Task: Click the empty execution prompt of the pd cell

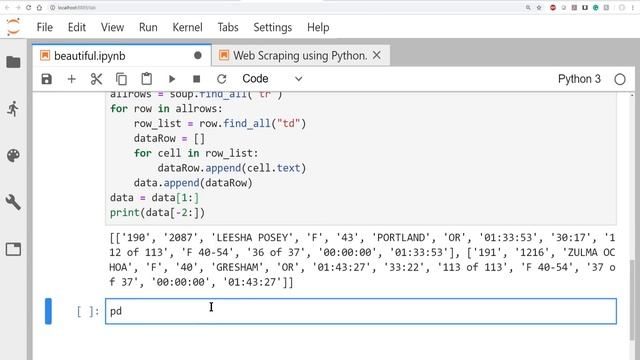Action: 88,311
